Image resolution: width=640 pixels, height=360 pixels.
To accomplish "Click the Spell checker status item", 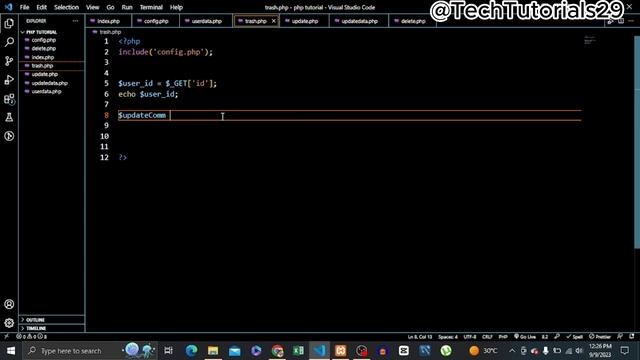I will pyautogui.click(x=574, y=337).
